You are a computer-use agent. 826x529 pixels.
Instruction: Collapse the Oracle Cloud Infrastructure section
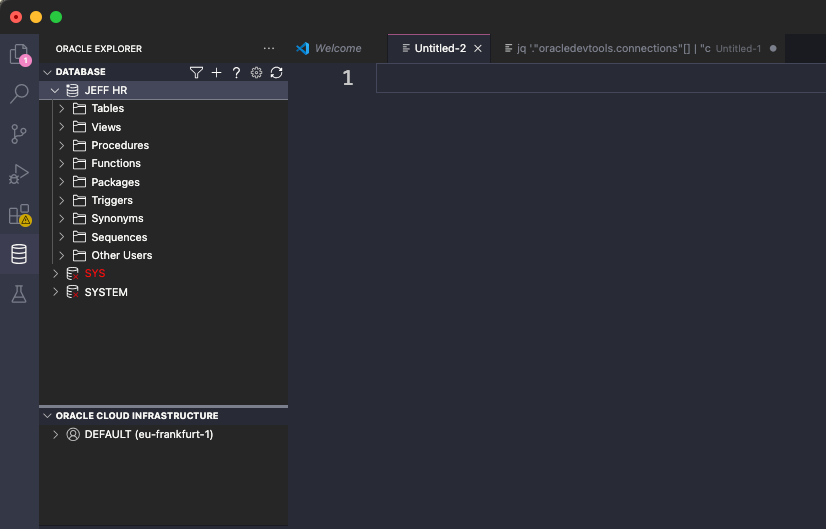tap(47, 416)
